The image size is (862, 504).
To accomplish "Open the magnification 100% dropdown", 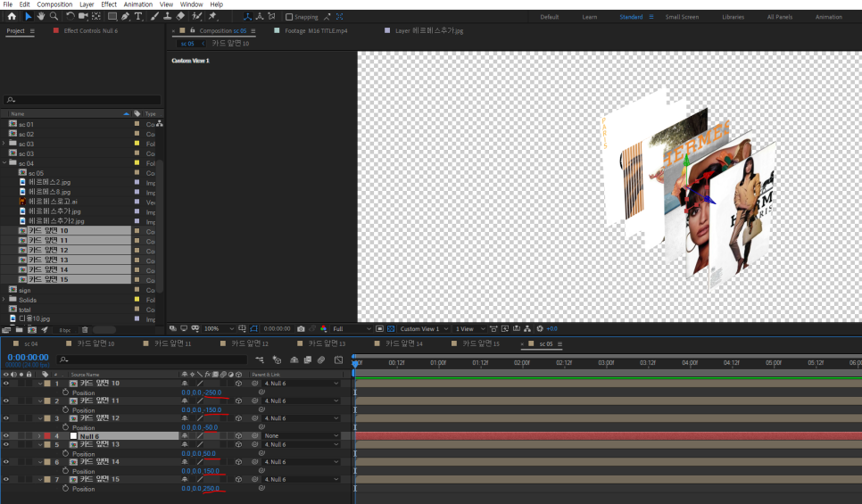I will [x=219, y=328].
